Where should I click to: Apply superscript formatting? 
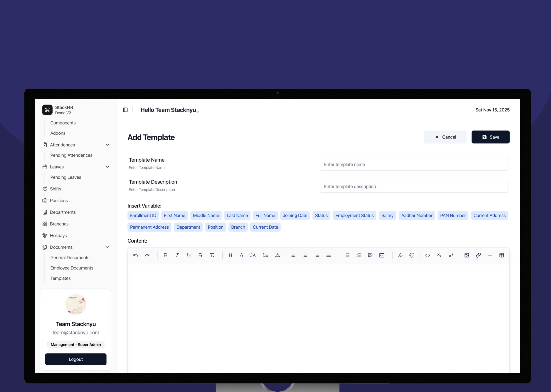pyautogui.click(x=451, y=255)
